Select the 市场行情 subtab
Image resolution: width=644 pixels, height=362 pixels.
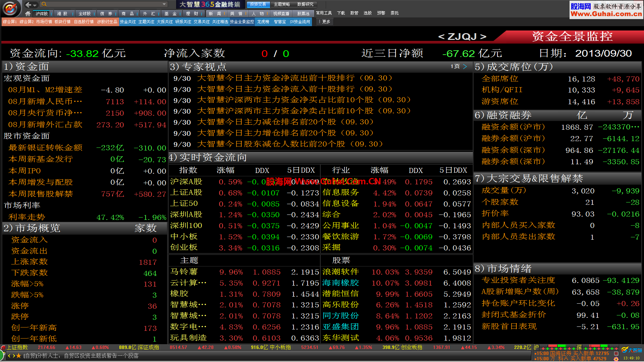44,22
